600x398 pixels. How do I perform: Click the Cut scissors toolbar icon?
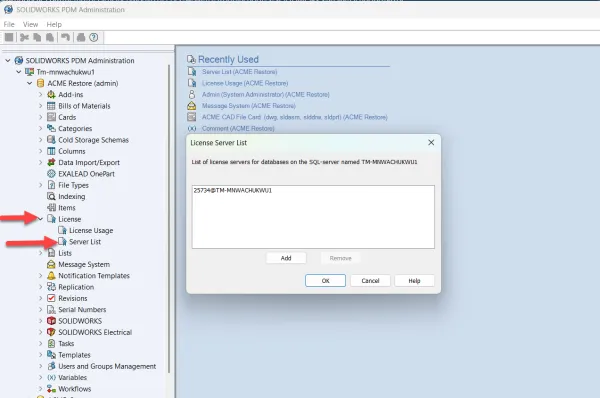[x=24, y=37]
